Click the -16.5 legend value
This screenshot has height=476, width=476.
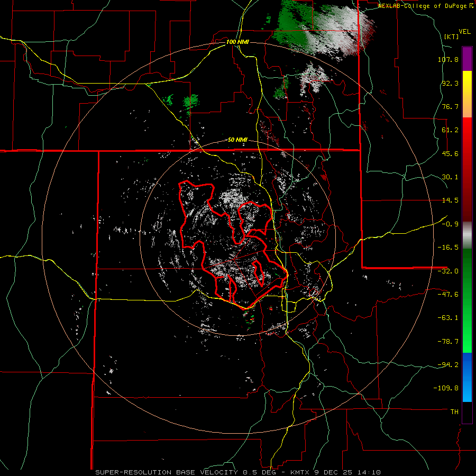pos(448,248)
